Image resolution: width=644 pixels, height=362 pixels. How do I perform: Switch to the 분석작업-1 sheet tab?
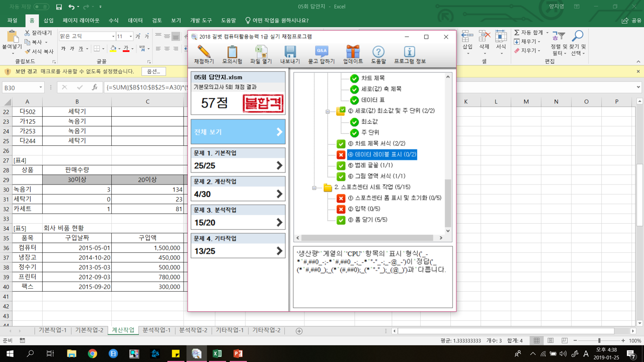click(x=156, y=330)
